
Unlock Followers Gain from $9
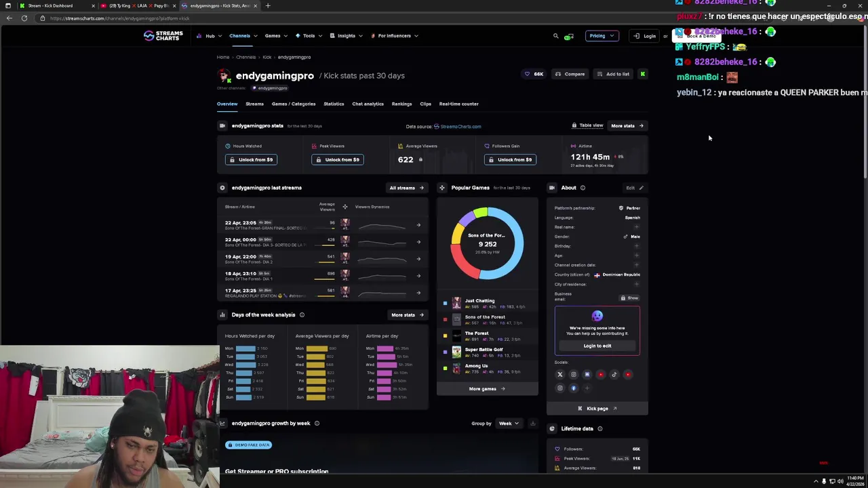[x=510, y=160]
